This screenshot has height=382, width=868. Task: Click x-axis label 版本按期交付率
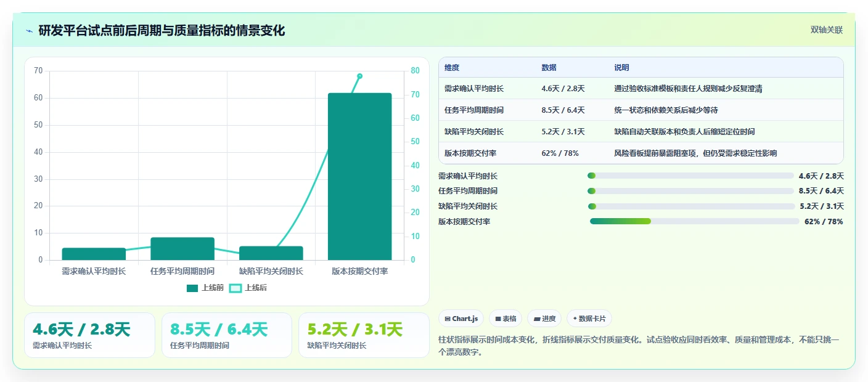360,271
